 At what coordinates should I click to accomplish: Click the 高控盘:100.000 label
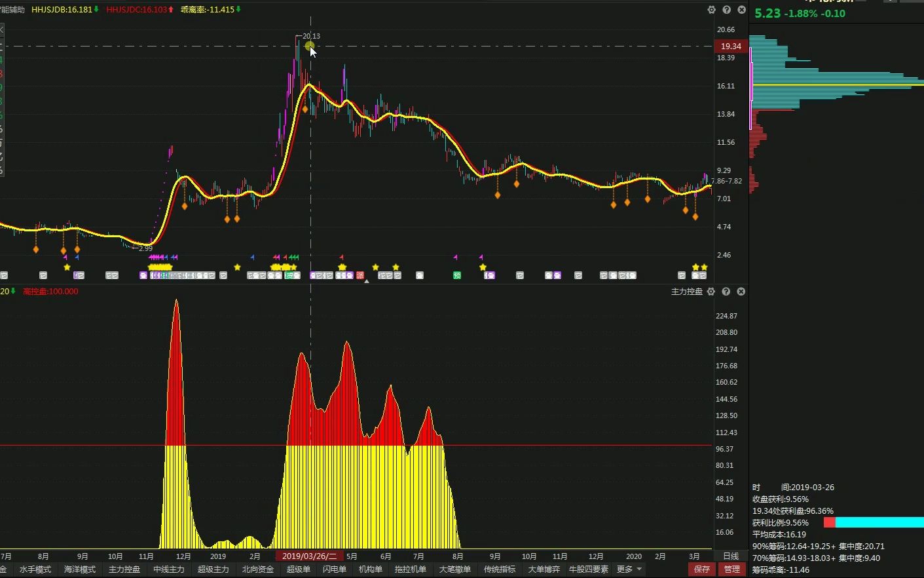coord(50,292)
